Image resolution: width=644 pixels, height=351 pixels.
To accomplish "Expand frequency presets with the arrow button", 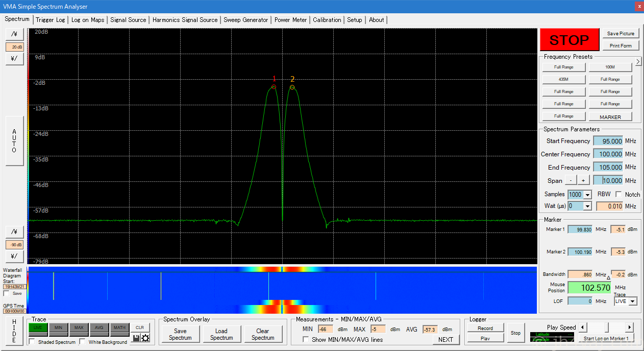I will (x=638, y=62).
